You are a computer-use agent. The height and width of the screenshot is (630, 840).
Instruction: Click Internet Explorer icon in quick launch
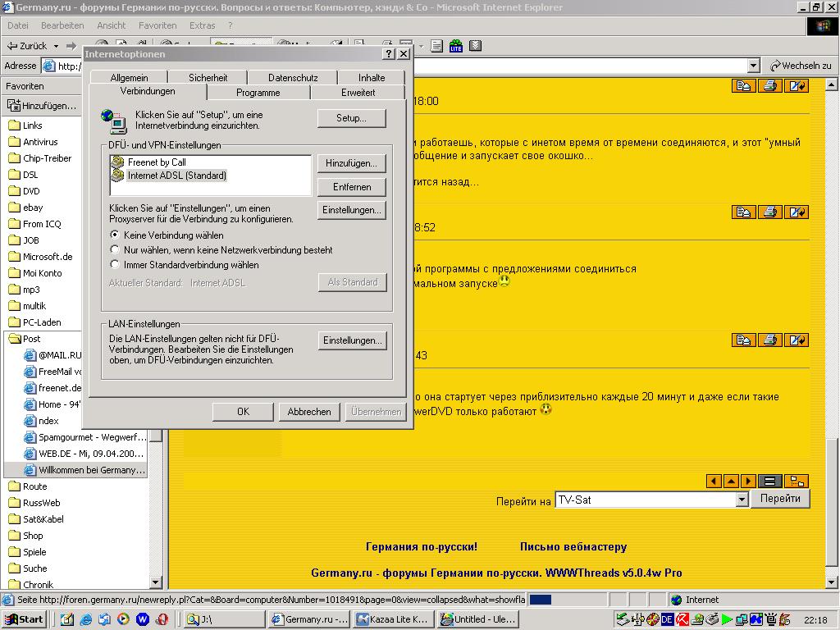coord(85,619)
